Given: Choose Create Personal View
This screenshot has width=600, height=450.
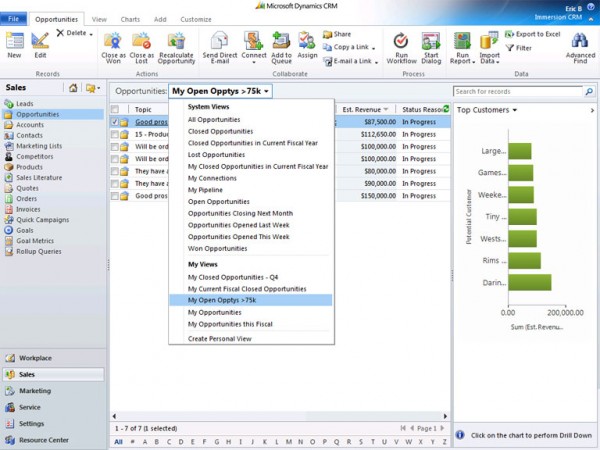Looking at the screenshot, I should tap(220, 339).
